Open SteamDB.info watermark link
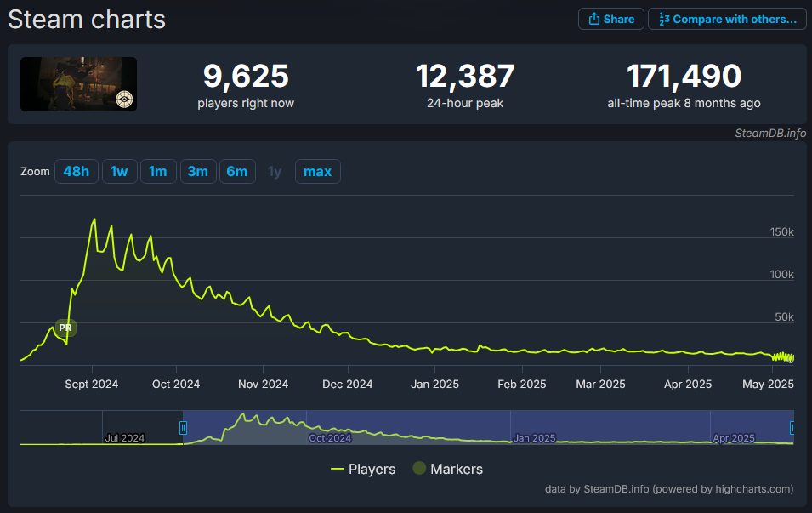 (770, 134)
